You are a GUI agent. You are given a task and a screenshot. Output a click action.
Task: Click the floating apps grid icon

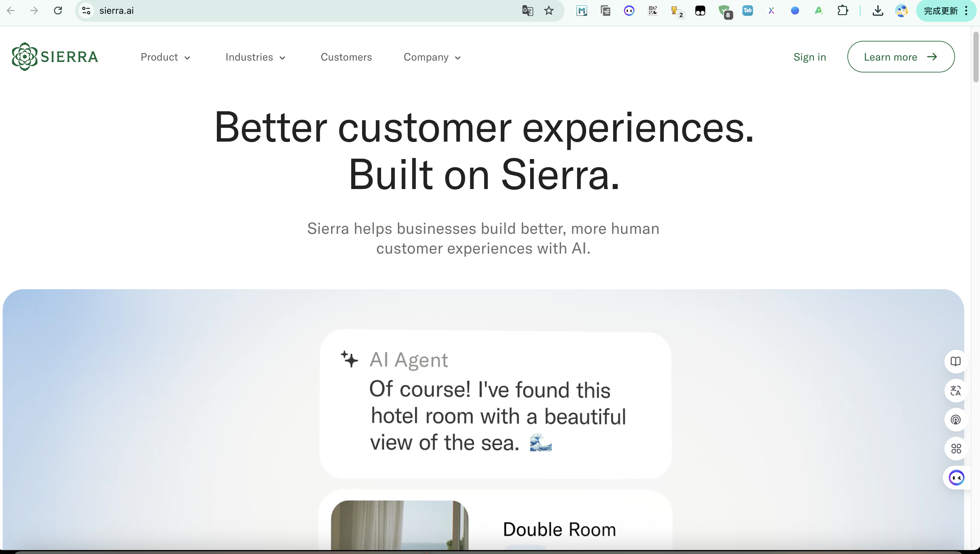(956, 449)
